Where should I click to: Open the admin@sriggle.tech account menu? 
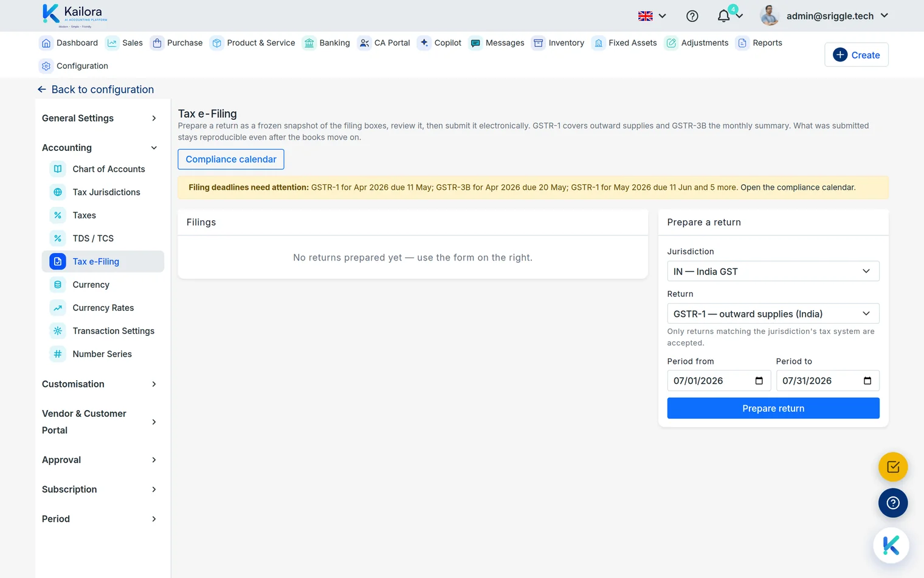pos(824,16)
